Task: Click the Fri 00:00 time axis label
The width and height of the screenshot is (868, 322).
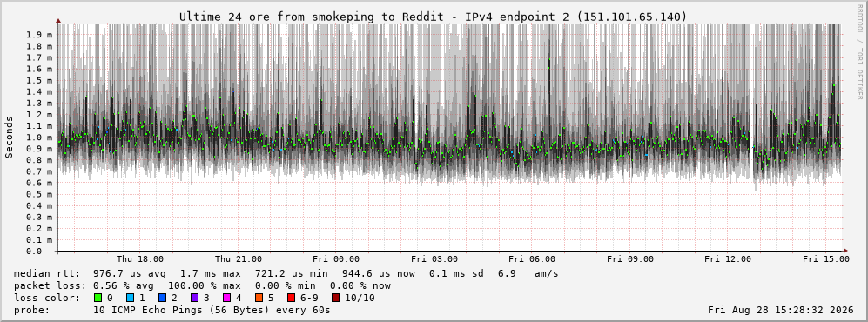Action: [x=336, y=259]
